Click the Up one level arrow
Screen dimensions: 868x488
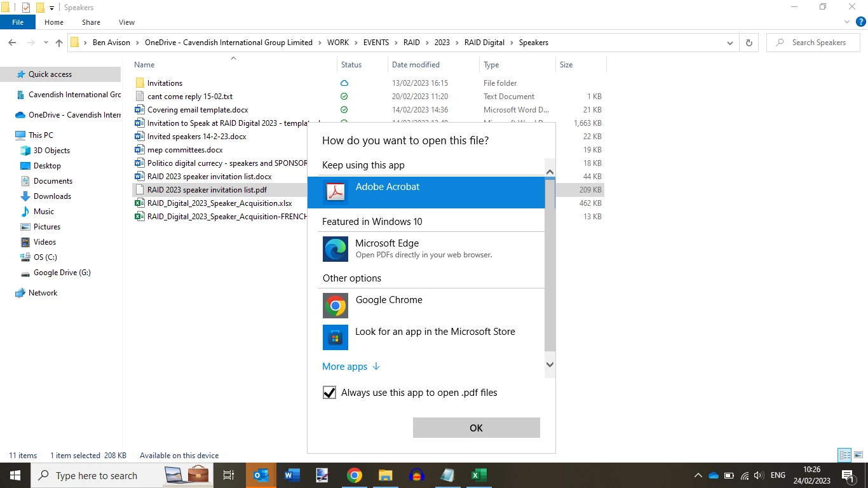pos(59,43)
